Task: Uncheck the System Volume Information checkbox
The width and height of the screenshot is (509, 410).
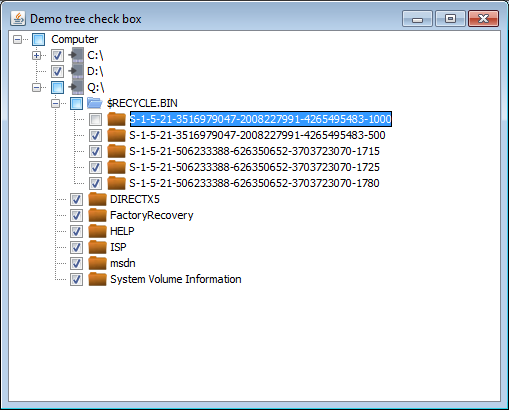Action: point(76,279)
